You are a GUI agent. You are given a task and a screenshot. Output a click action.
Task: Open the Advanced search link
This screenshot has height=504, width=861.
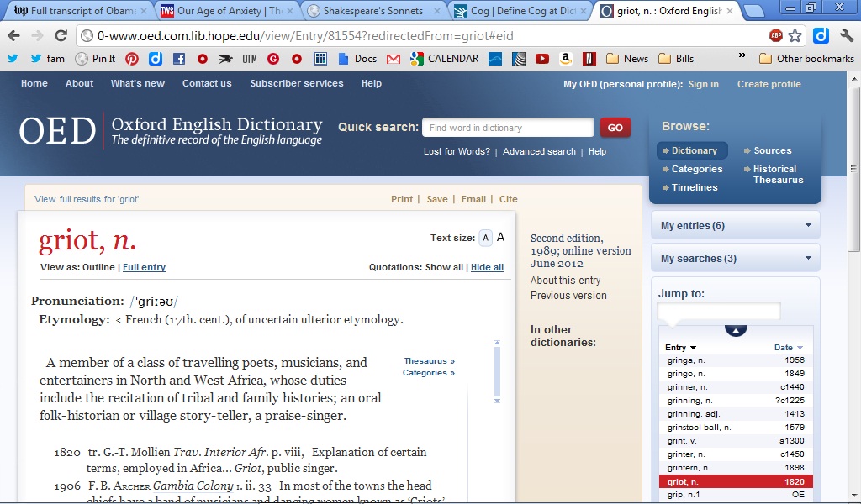click(539, 151)
